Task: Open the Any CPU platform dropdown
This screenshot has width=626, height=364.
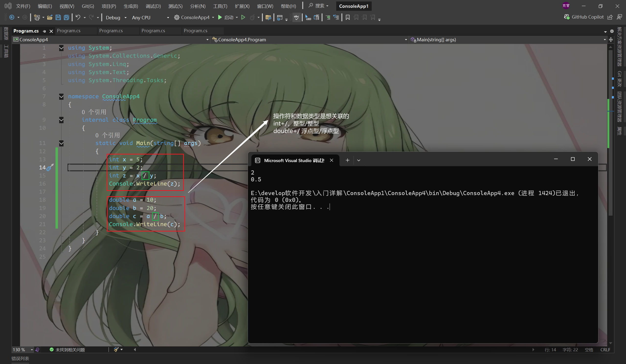Action: click(151, 17)
